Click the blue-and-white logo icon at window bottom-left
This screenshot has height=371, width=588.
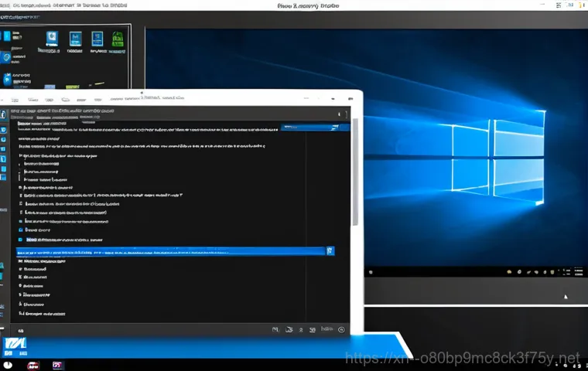click(x=15, y=342)
